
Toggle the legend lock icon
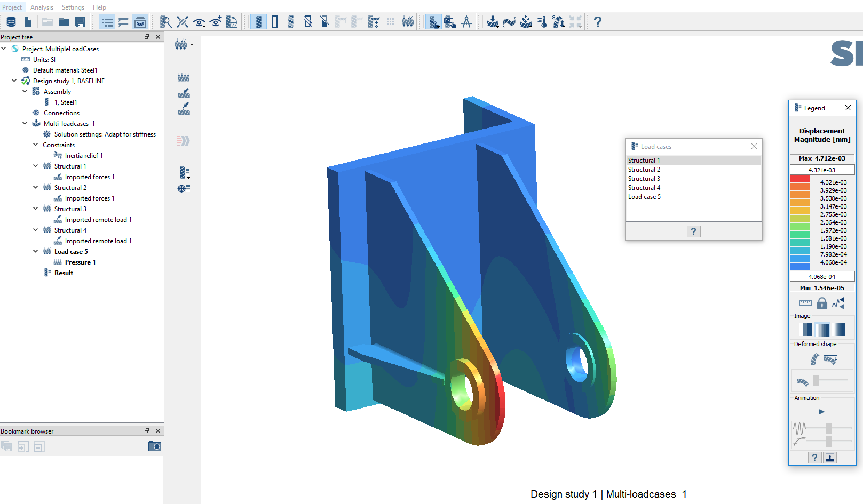point(822,303)
